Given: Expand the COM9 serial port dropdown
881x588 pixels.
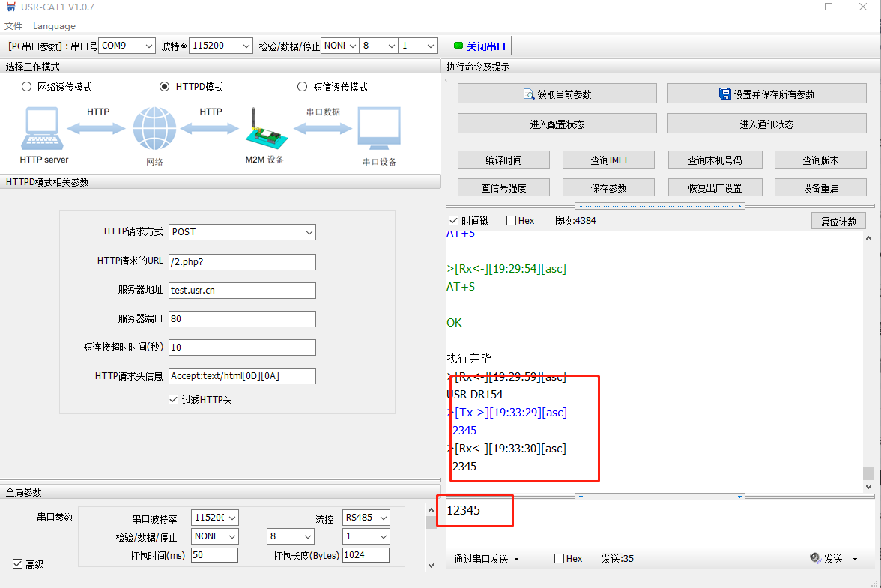Looking at the screenshot, I should tap(127, 46).
